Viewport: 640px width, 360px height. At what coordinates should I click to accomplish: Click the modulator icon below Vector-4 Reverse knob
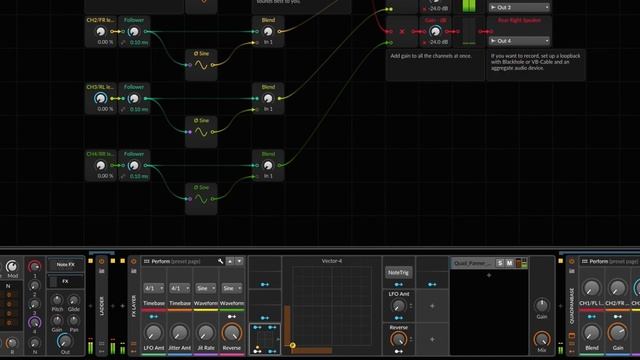398,351
